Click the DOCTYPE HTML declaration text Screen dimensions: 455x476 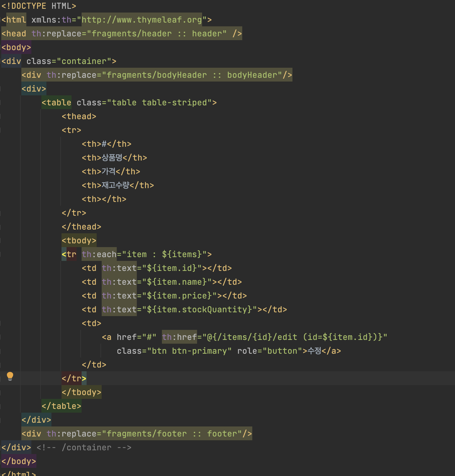39,6
